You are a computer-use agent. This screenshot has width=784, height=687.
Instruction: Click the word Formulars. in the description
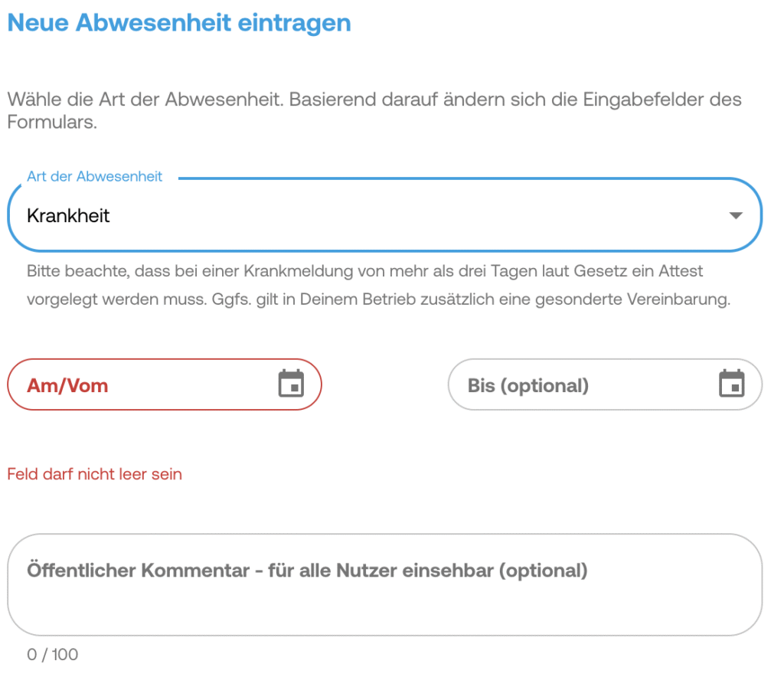tap(52, 123)
